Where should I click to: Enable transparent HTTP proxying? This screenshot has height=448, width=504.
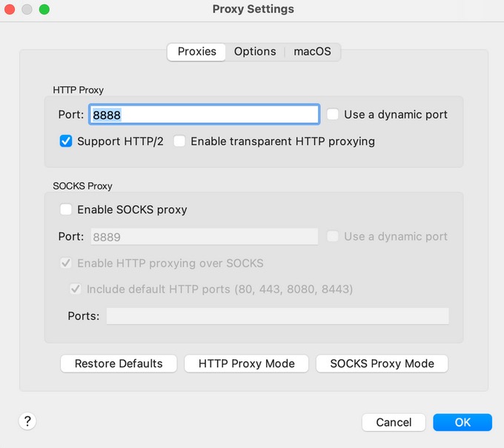(179, 141)
